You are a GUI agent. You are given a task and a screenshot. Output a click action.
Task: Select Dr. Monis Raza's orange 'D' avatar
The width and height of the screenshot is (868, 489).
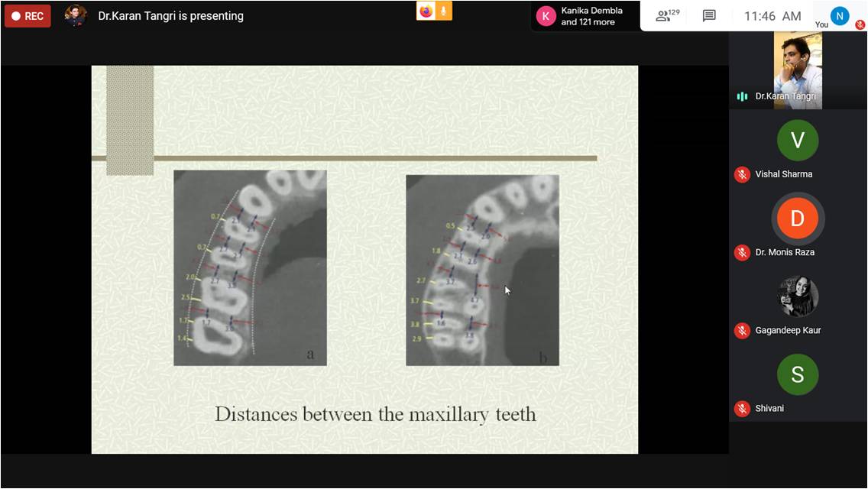pyautogui.click(x=798, y=219)
